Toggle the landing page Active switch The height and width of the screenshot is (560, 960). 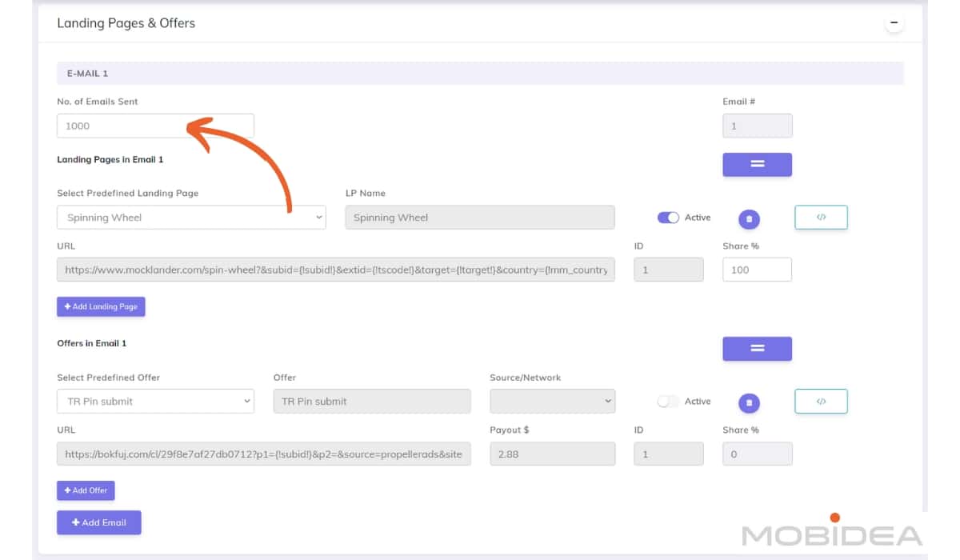pos(668,218)
